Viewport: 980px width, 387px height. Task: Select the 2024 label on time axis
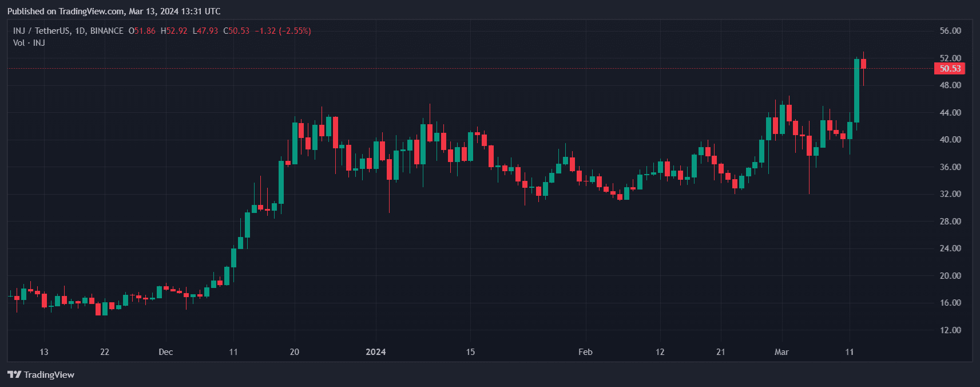click(x=376, y=352)
